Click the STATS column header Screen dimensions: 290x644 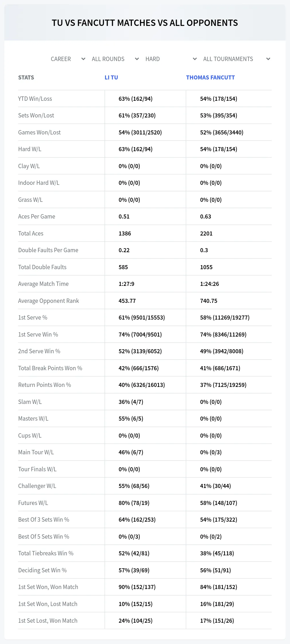26,77
